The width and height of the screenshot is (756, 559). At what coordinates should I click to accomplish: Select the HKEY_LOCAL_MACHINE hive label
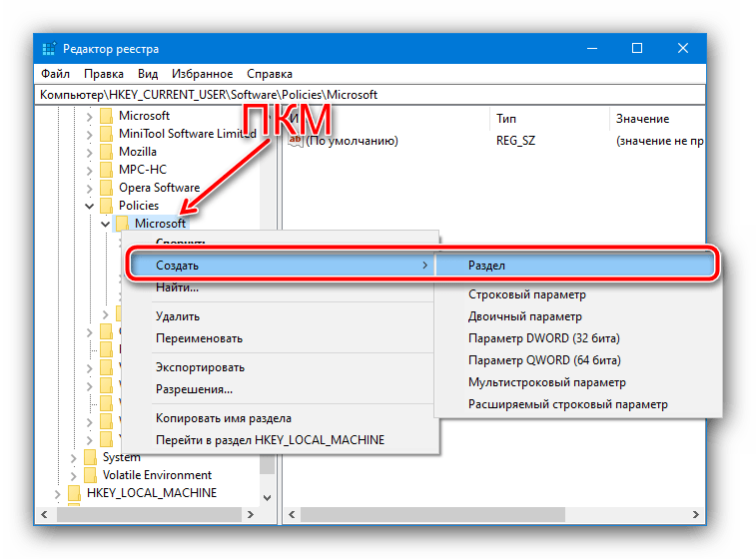pyautogui.click(x=152, y=493)
